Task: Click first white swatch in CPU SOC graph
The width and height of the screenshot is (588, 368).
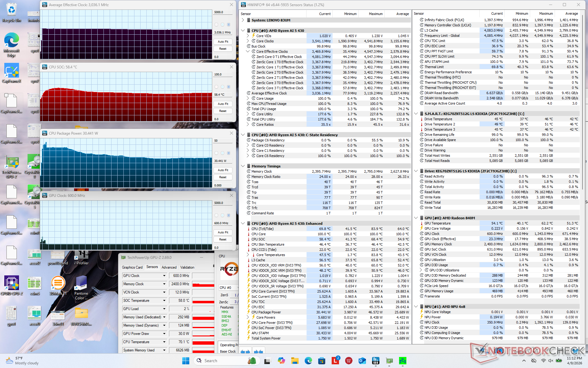Action: point(217,87)
